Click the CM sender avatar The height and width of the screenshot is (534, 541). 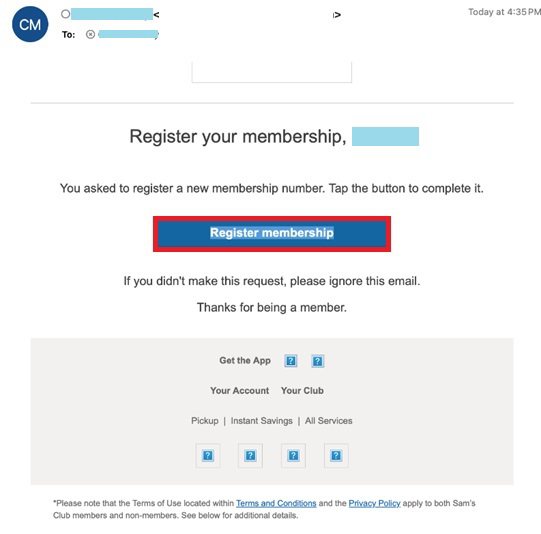pyautogui.click(x=30, y=24)
